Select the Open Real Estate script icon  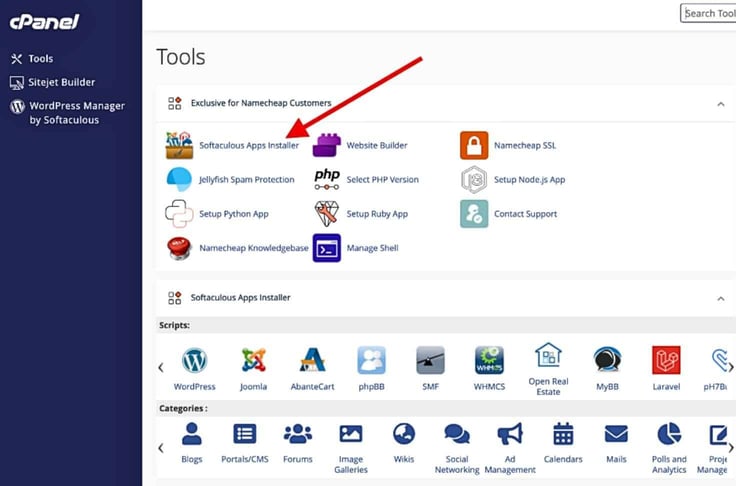[548, 355]
